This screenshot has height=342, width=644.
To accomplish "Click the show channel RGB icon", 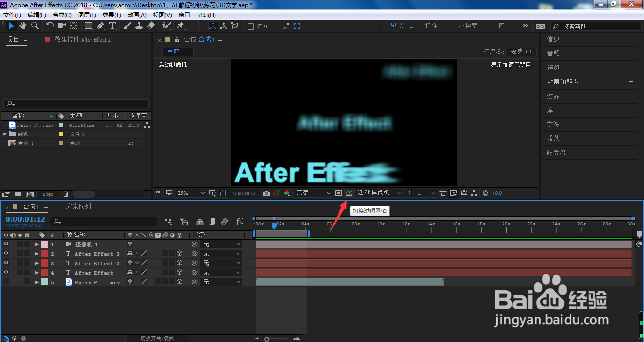I will (x=287, y=193).
